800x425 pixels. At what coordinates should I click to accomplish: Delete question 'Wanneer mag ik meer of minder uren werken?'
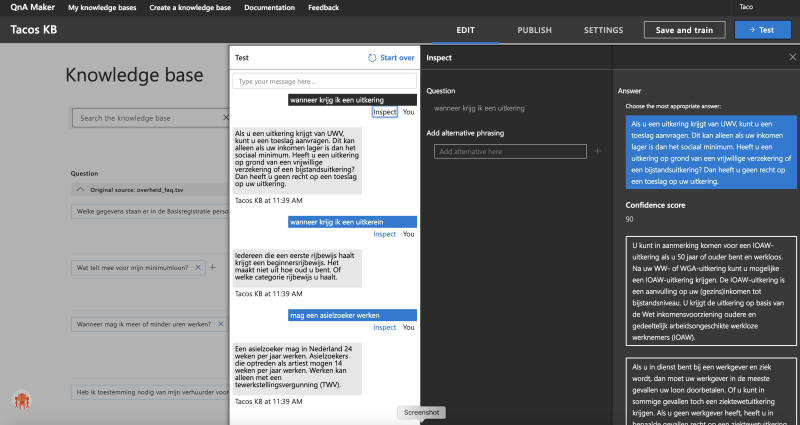click(220, 324)
